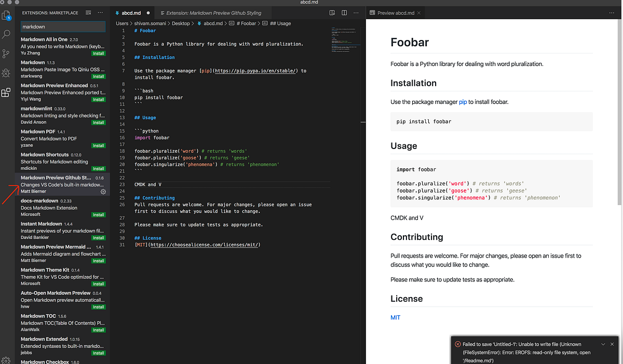Install docs-markdown extension
Image resolution: width=623 pixels, height=364 pixels.
(x=98, y=214)
